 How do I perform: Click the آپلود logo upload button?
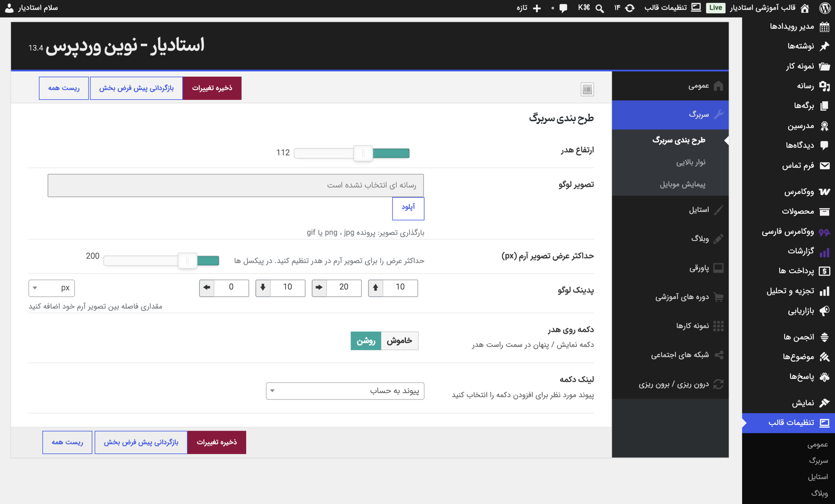pos(408,208)
